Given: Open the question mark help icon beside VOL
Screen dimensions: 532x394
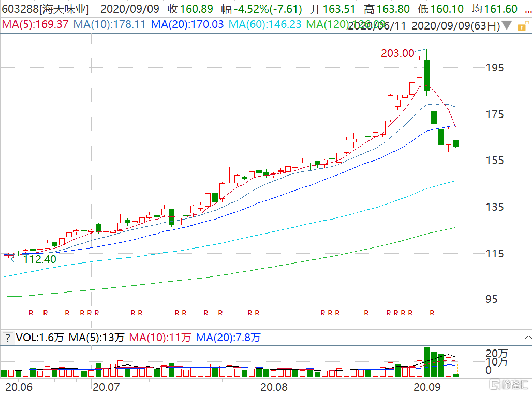Looking at the screenshot, I should pos(7,338).
